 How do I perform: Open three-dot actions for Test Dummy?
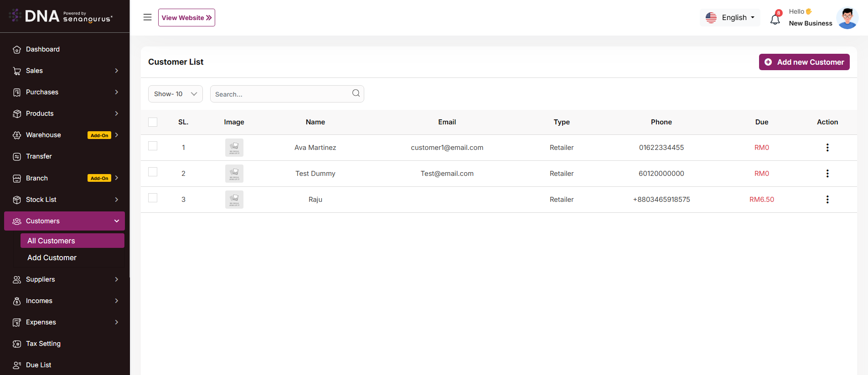(x=827, y=174)
